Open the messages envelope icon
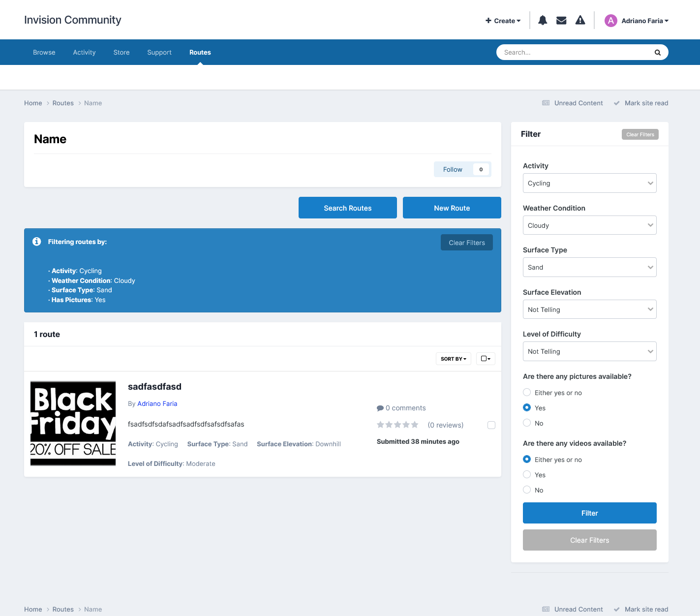Viewport: 700px width, 616px height. (561, 20)
